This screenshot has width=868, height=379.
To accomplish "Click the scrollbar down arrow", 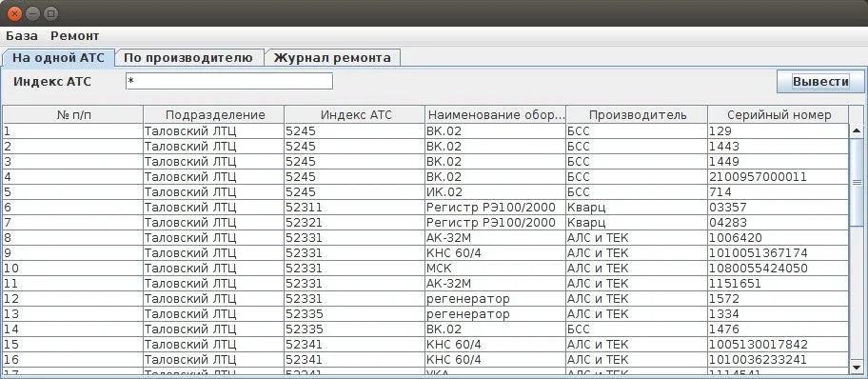I will coord(857,368).
